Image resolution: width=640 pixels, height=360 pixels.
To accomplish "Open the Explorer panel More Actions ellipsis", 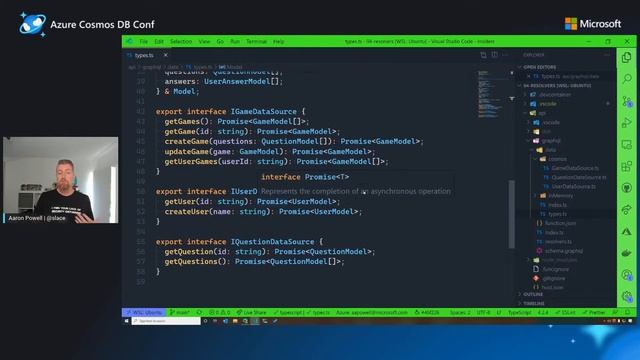I will [x=607, y=55].
